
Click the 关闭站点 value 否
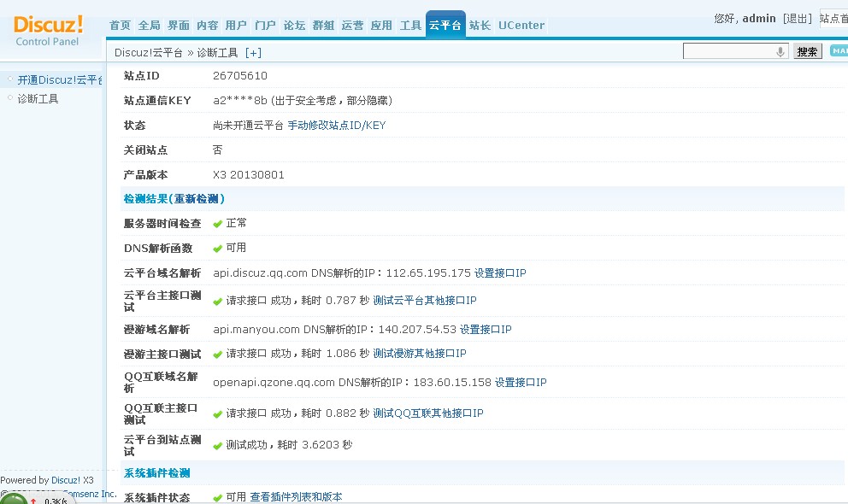point(217,150)
